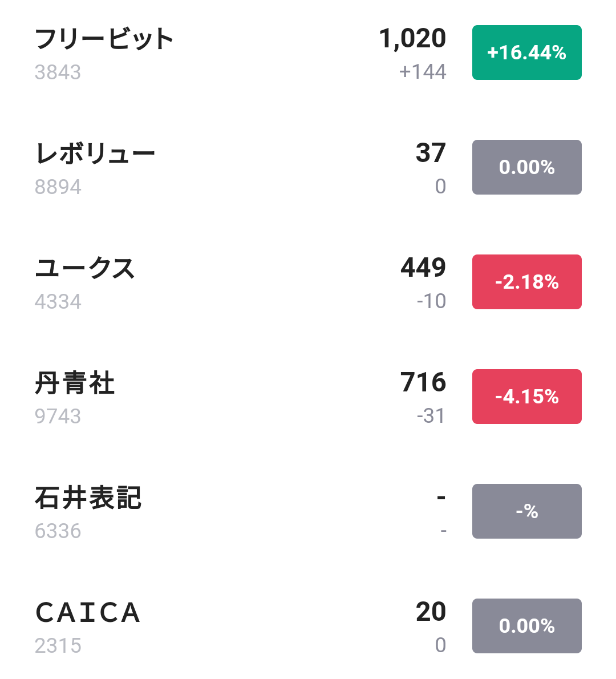This screenshot has width=616, height=679.
Task: Open the CAICA stock listing
Action: coord(88,612)
